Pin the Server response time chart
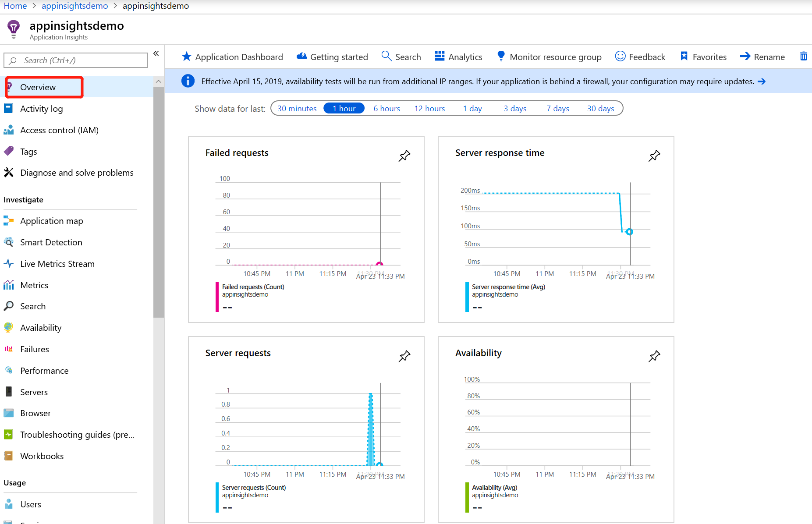 pyautogui.click(x=654, y=156)
